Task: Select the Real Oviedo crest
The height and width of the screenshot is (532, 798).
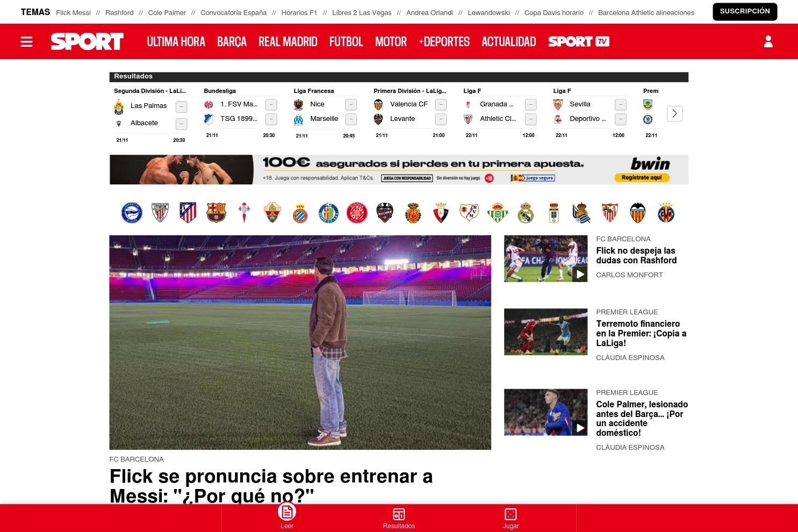Action: click(x=553, y=213)
